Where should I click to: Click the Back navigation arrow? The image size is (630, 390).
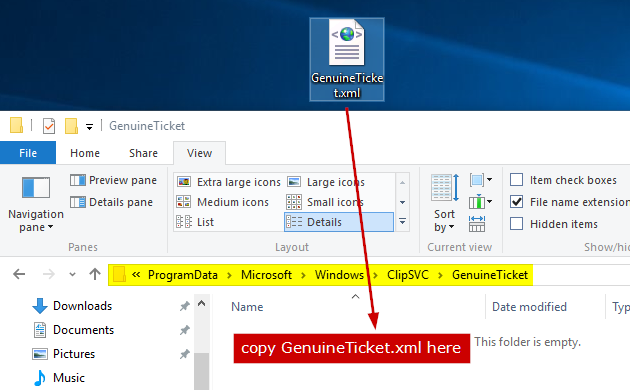click(x=19, y=274)
